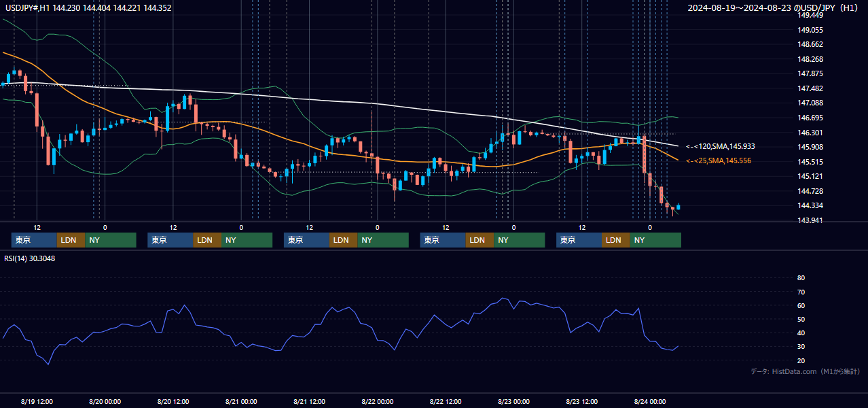The height and width of the screenshot is (408, 868).
Task: Select the 25 SMA 145.556 label
Action: coord(719,160)
